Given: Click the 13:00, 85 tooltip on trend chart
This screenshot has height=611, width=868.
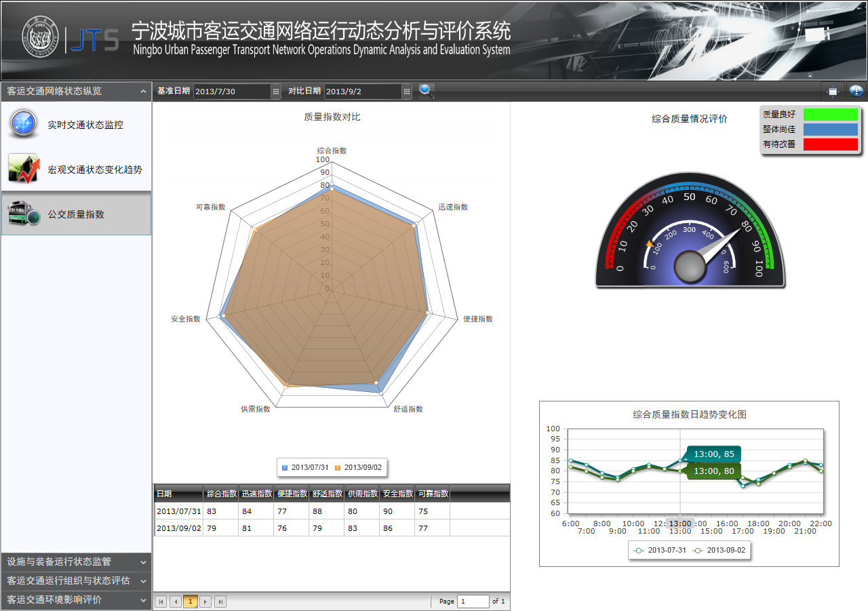Looking at the screenshot, I should click(713, 454).
